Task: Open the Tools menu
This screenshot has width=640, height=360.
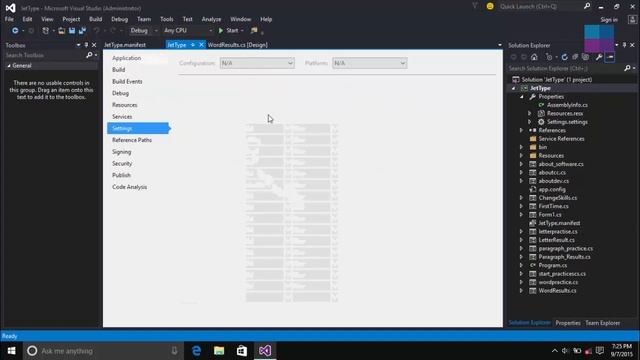Action: coord(167,19)
